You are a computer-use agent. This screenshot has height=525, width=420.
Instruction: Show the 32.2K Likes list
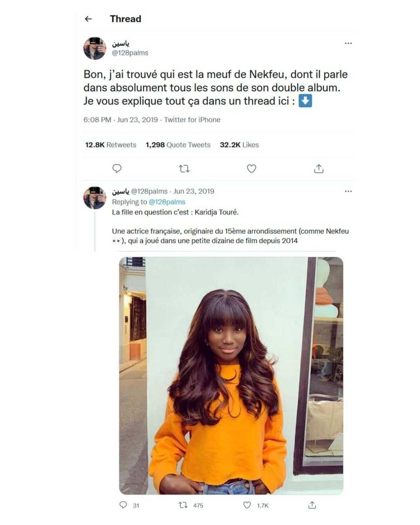[x=239, y=145]
